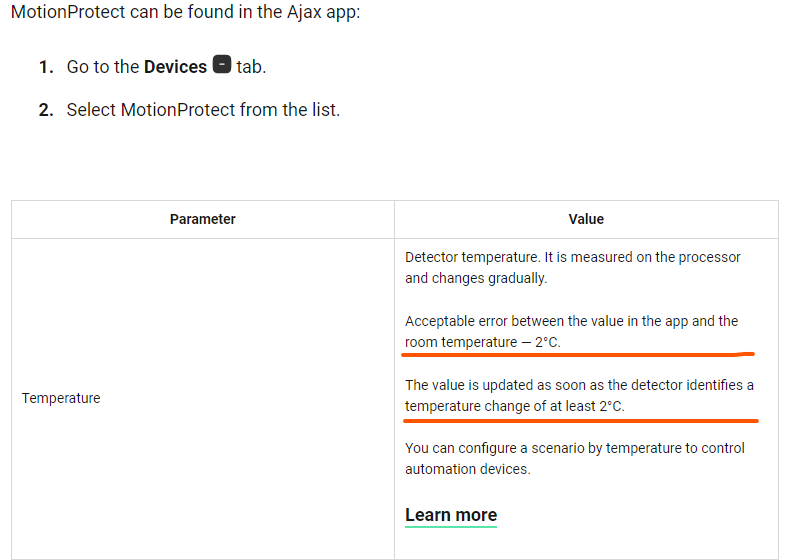
Task: Click the Parameter column header
Action: point(202,219)
